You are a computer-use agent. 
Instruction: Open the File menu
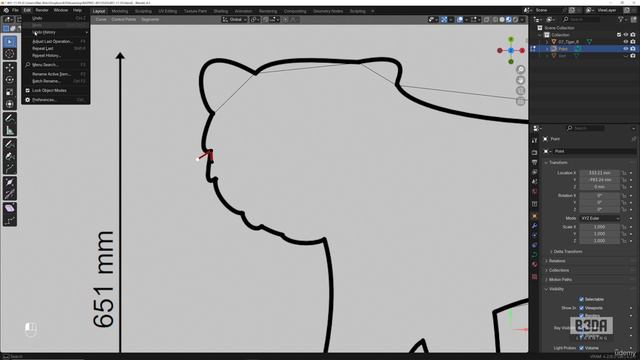coord(15,10)
